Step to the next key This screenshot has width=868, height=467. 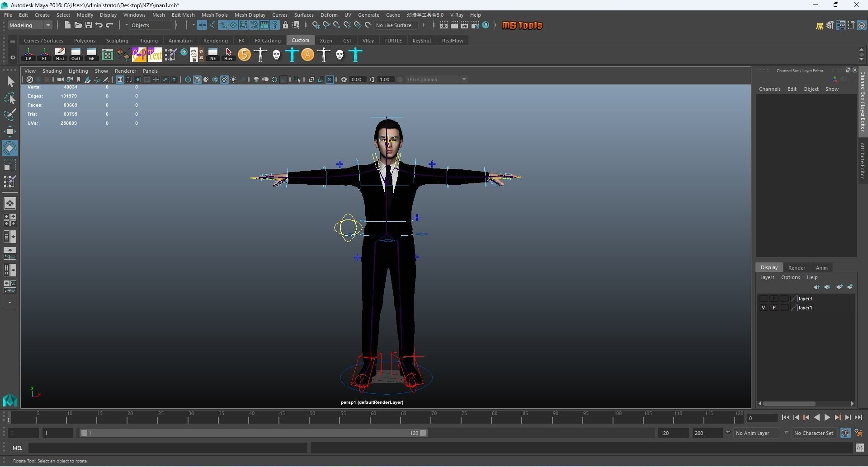[837, 418]
